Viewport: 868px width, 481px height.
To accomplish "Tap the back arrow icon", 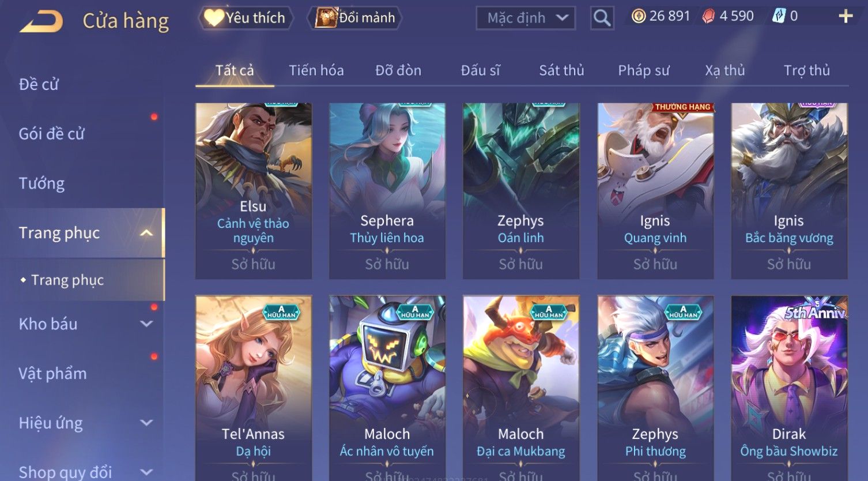I will click(41, 21).
